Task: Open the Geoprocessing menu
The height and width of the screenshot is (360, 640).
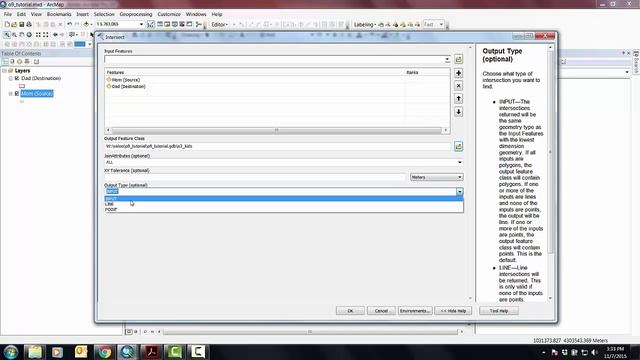Action: [136, 14]
